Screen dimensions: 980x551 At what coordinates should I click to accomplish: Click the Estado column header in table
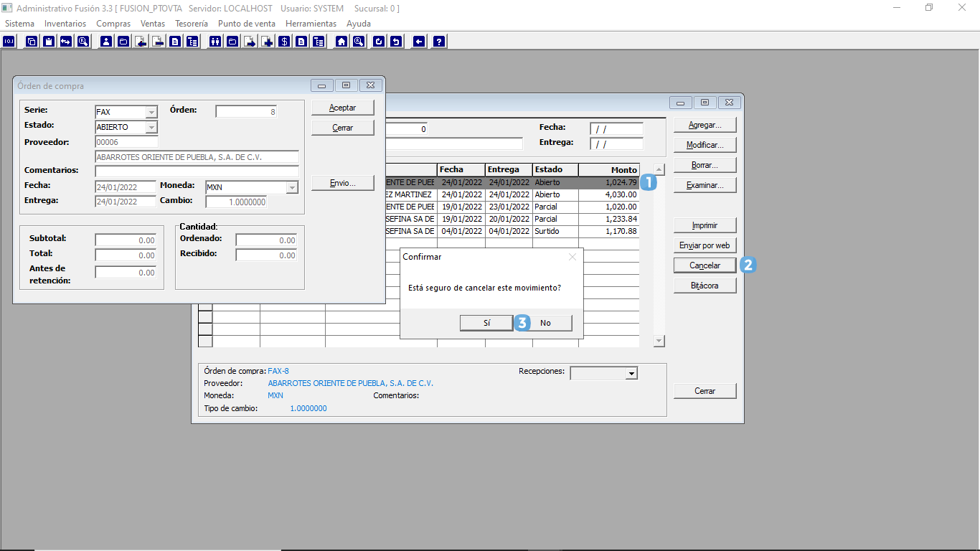pyautogui.click(x=555, y=170)
